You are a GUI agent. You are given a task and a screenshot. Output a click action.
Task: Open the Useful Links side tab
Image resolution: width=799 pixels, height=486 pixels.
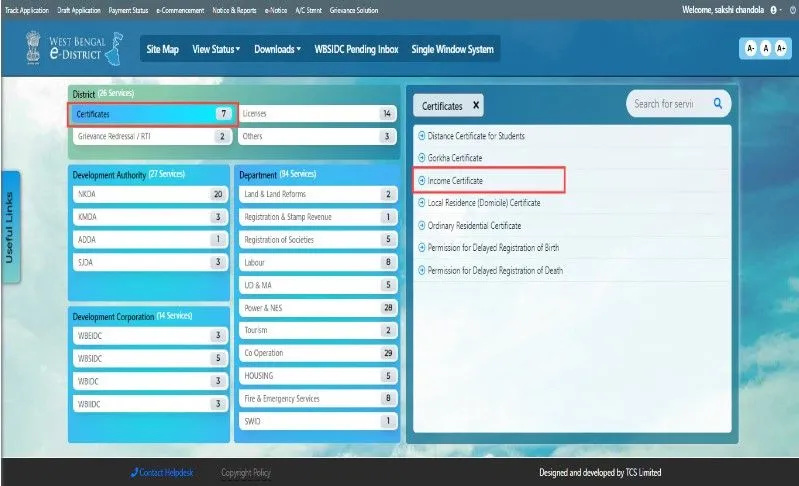tap(10, 227)
